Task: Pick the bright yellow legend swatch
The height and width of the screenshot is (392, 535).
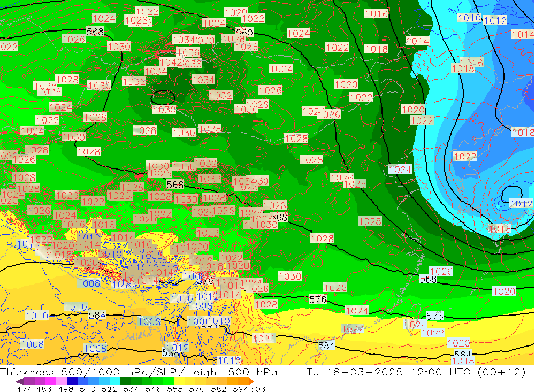Action: click(x=179, y=381)
